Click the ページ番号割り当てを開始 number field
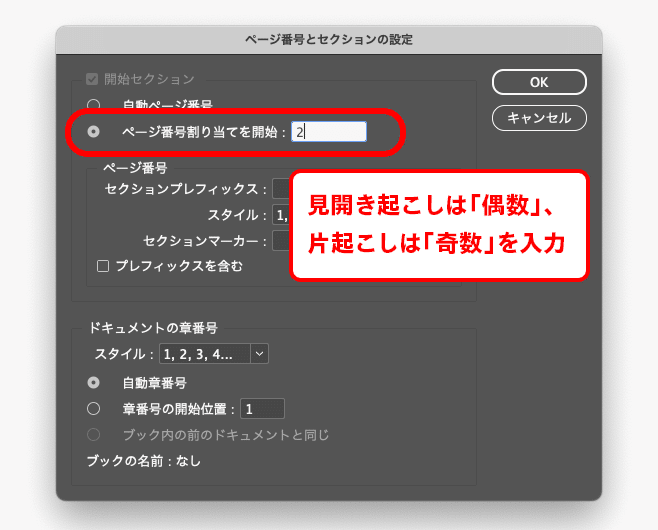This screenshot has height=530, width=658. coord(329,132)
